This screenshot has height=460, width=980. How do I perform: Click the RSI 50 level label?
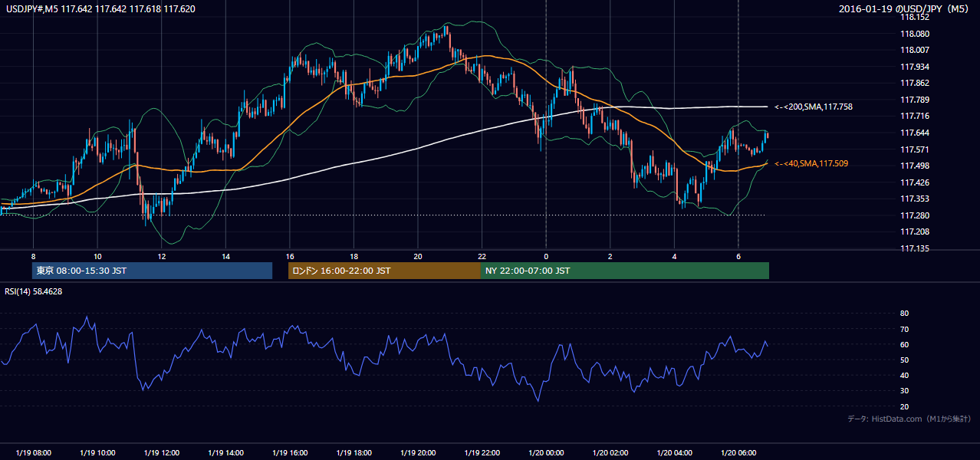pos(904,360)
